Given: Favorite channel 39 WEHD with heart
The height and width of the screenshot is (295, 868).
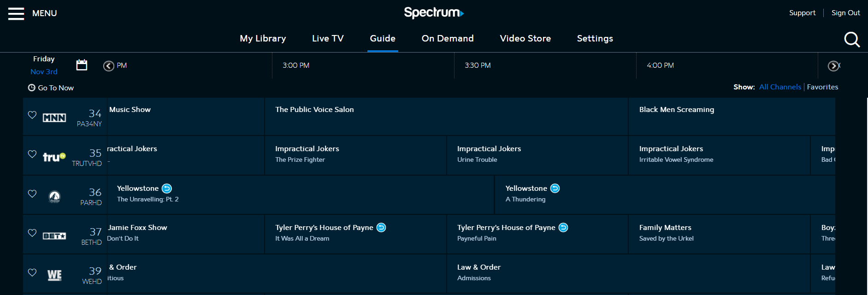Looking at the screenshot, I should point(32,272).
